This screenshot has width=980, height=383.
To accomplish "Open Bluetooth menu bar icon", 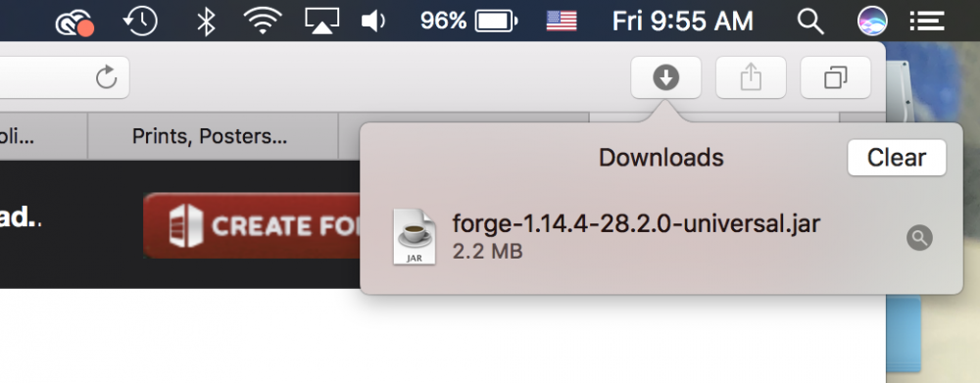I will [x=206, y=22].
